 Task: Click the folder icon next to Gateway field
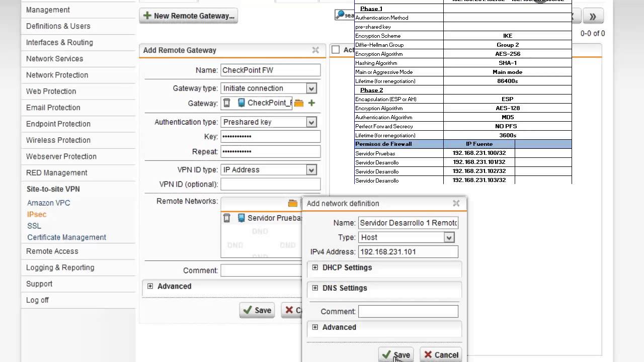(x=299, y=103)
